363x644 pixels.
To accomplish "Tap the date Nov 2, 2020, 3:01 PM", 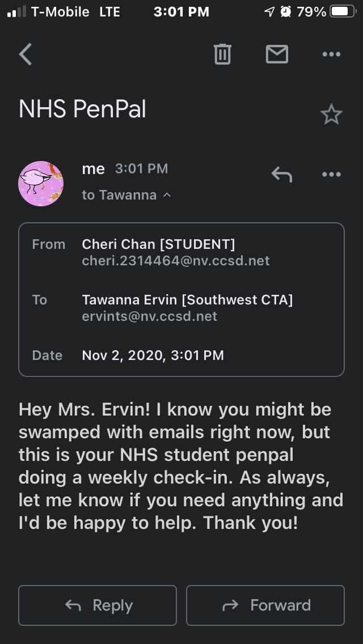I will click(153, 355).
